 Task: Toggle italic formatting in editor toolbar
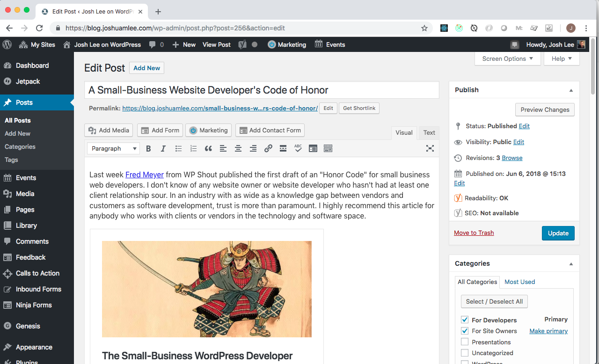[163, 148]
